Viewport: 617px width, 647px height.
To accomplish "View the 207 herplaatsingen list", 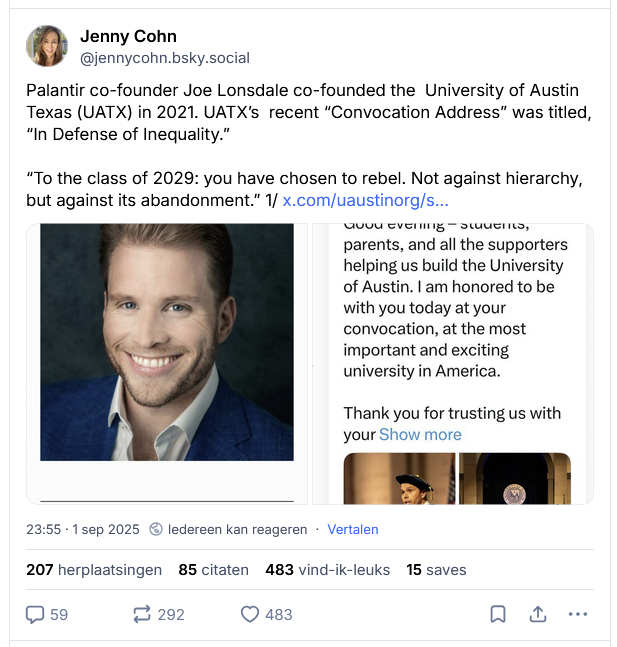I will (94, 570).
